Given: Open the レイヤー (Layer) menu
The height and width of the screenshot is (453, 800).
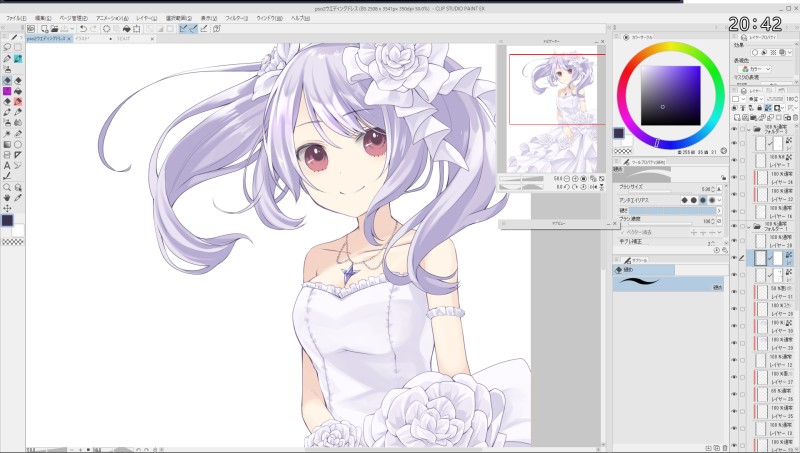Looking at the screenshot, I should [146, 18].
